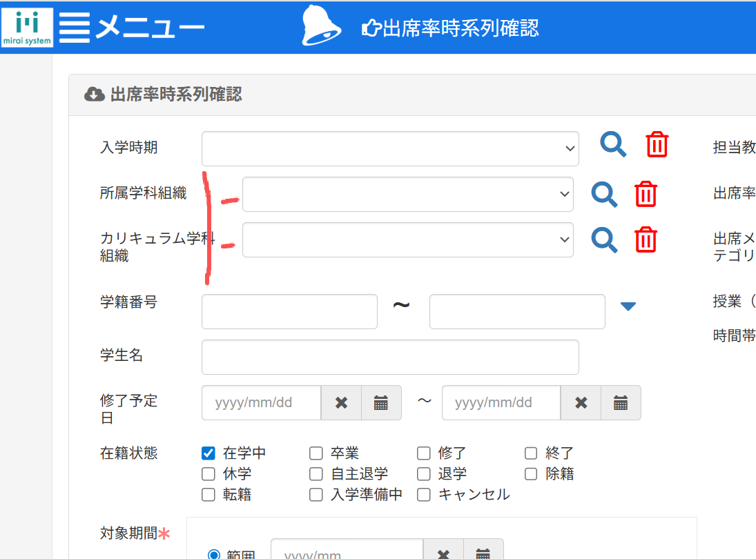This screenshot has width=756, height=559.
Task: Expand the blue triangle beside 学籍番号 range
Action: [628, 306]
